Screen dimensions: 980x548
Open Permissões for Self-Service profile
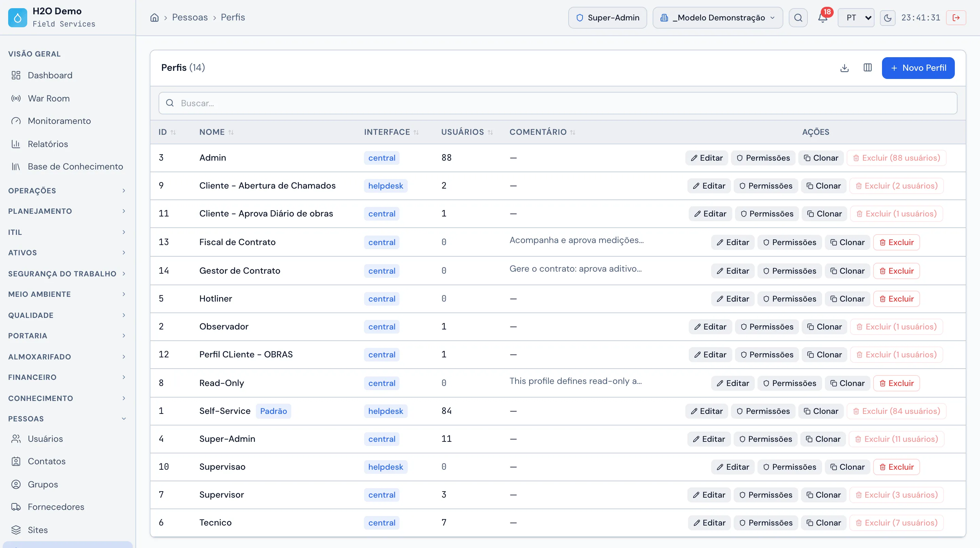763,411
